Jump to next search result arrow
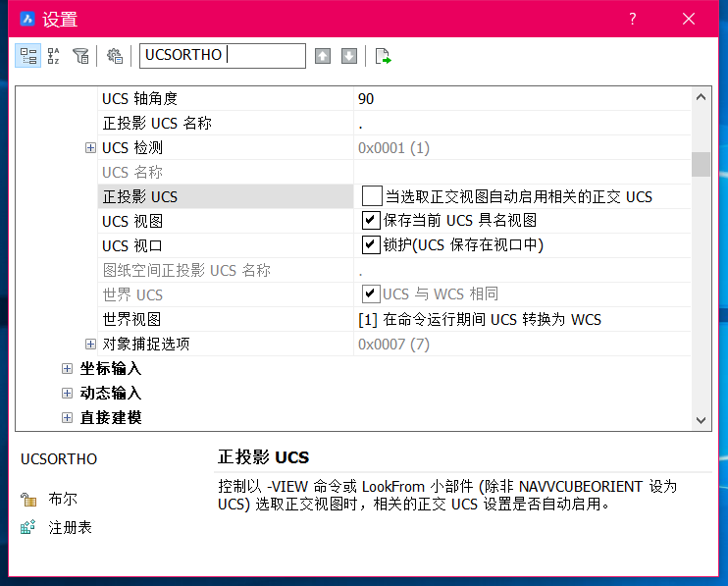Viewport: 728px width, 586px height. [348, 56]
